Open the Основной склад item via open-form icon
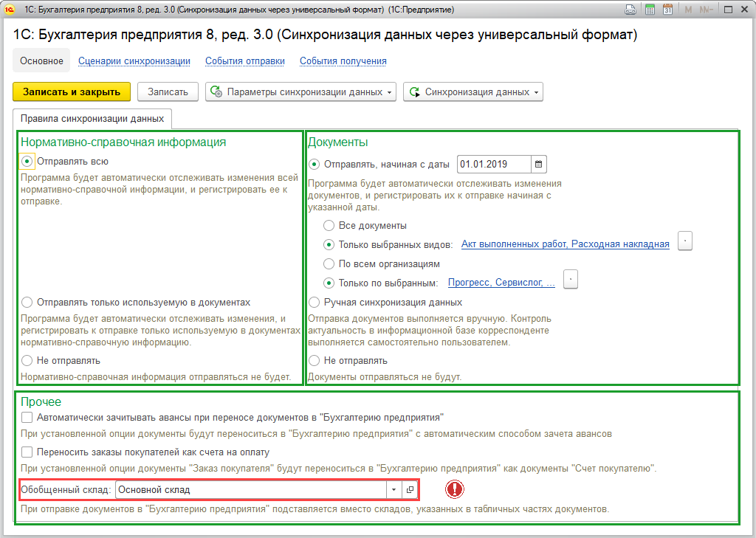 pos(410,489)
